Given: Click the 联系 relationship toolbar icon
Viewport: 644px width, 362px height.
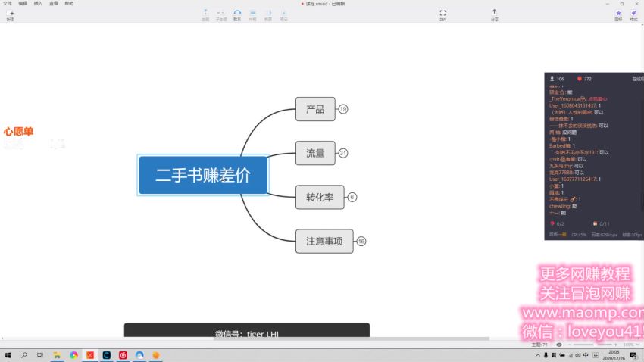Looking at the screenshot, I should point(237,16).
